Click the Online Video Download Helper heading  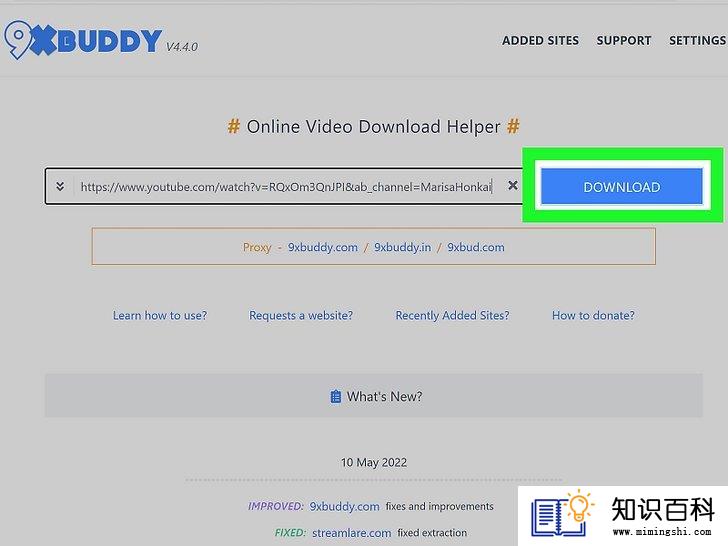pos(373,127)
